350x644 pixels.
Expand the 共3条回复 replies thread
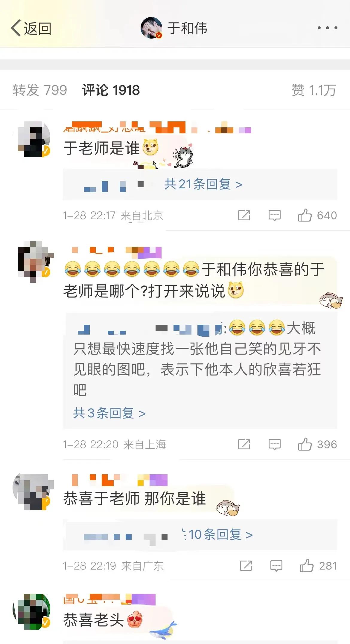109,413
